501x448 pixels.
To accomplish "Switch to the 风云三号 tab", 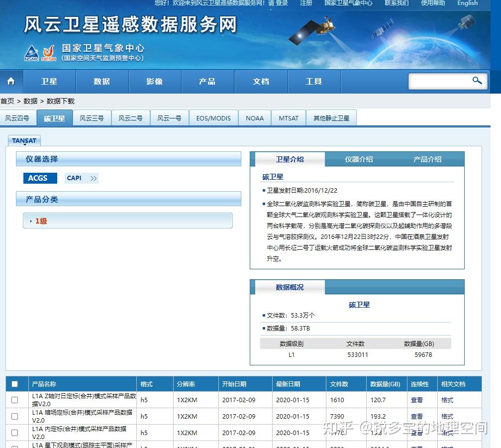I will (92, 117).
